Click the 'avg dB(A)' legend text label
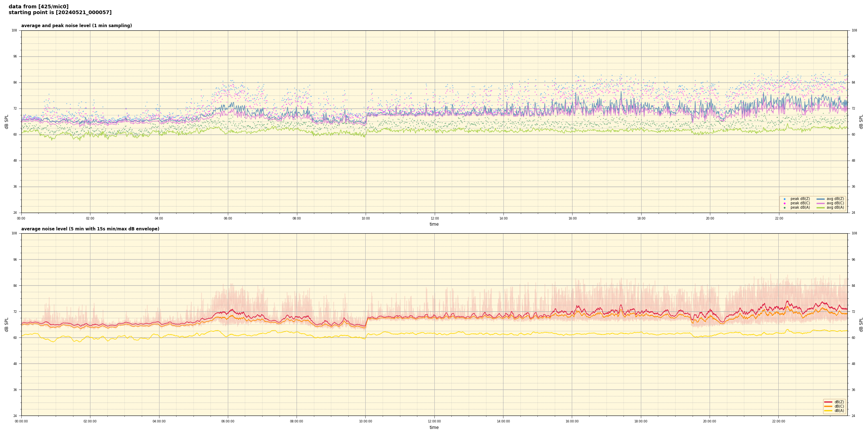868x434 pixels. pyautogui.click(x=835, y=208)
